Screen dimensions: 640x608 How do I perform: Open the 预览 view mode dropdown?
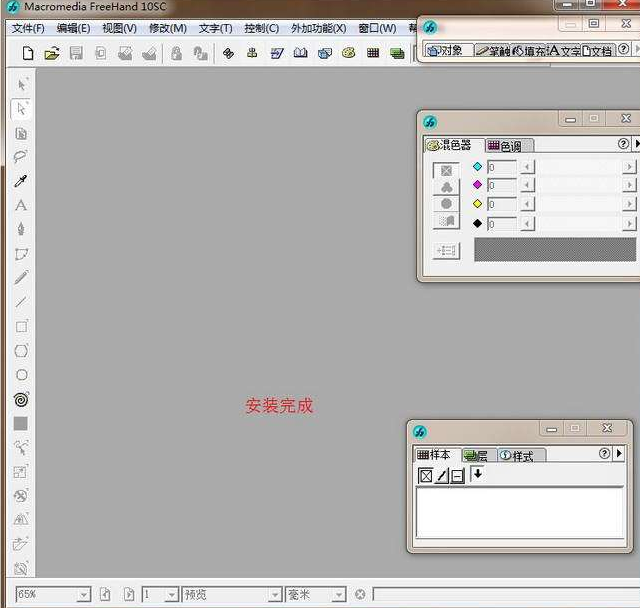(x=276, y=595)
